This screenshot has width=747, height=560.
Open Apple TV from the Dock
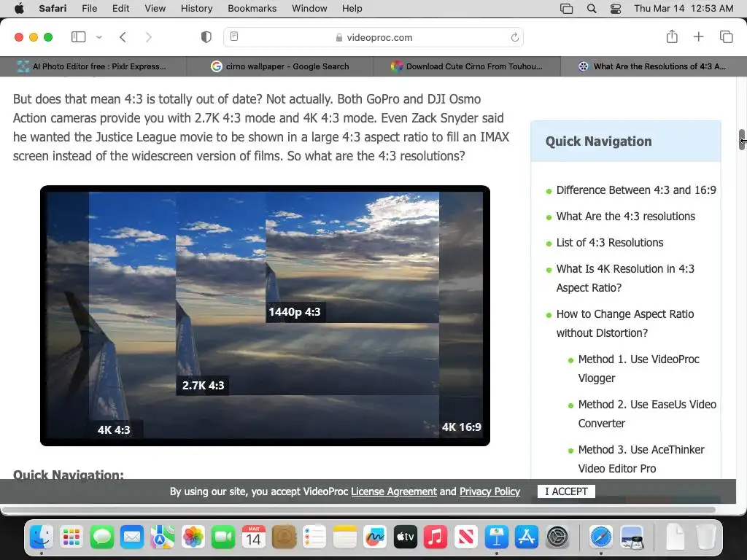click(x=406, y=537)
